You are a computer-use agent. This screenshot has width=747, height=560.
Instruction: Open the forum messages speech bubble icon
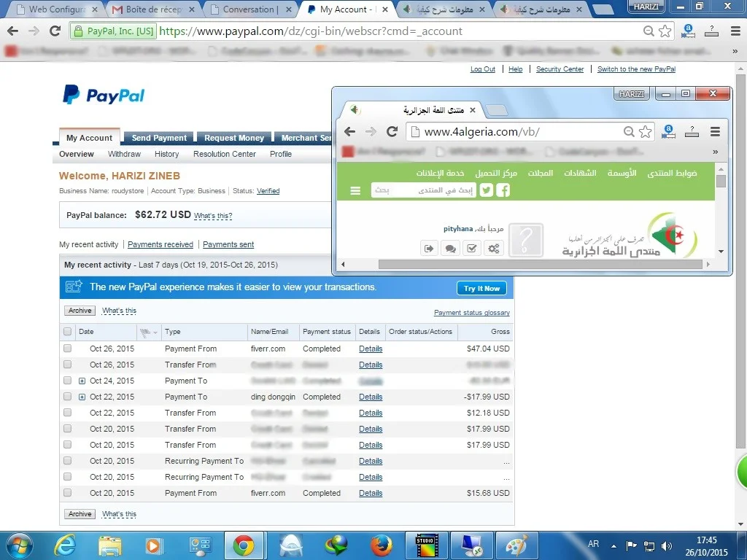[x=450, y=249]
